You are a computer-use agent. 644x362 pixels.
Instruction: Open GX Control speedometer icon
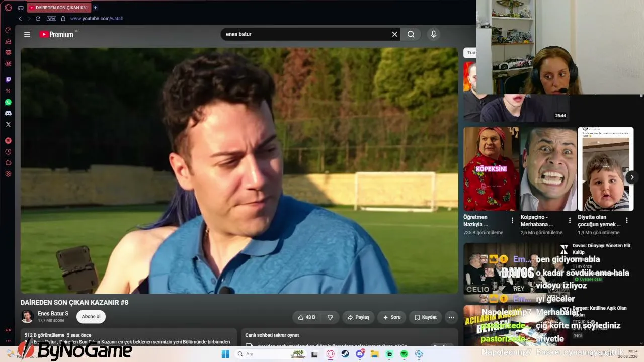pos(8,30)
